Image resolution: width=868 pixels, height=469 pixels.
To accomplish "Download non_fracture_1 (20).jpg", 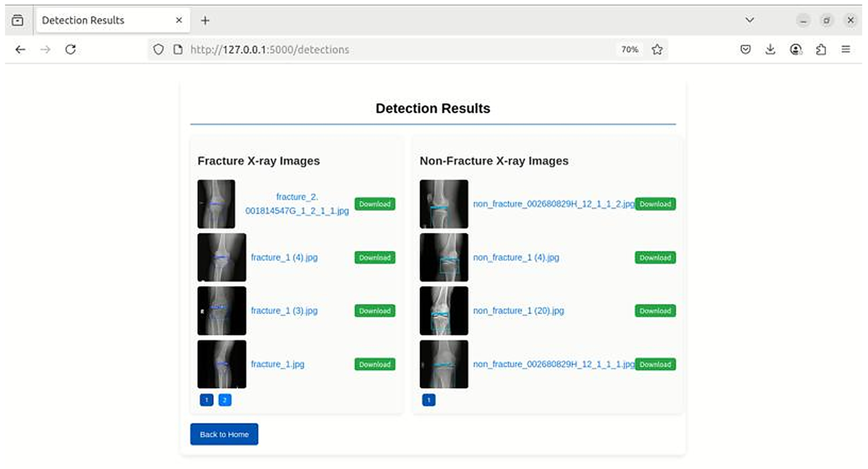I will [x=655, y=311].
